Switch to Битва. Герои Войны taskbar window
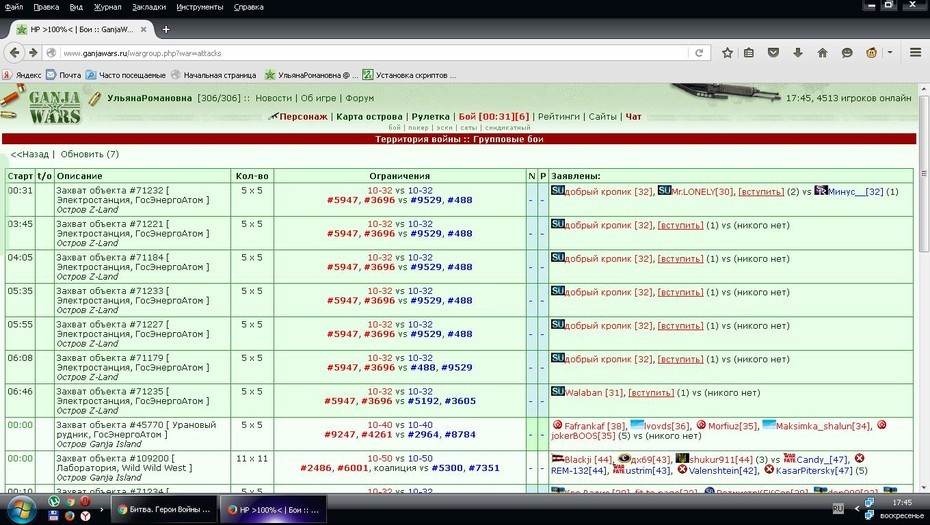 coord(164,510)
